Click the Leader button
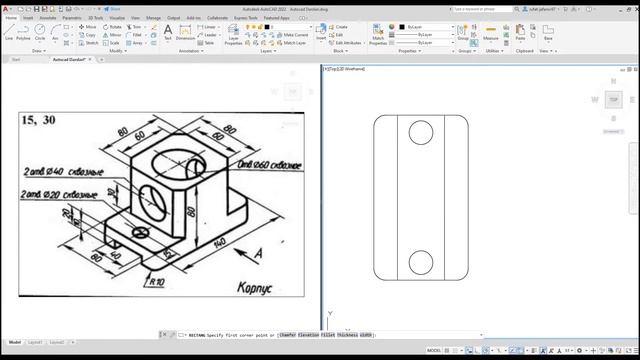640x360 pixels. pos(207,35)
